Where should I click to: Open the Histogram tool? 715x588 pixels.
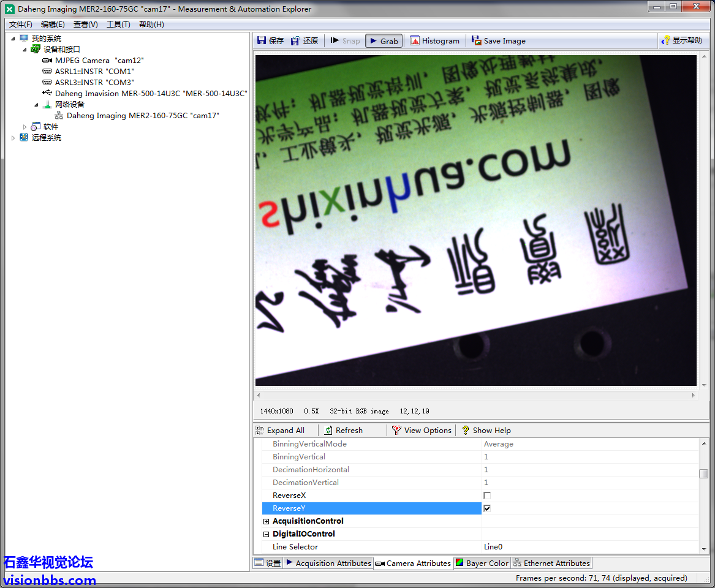coord(415,41)
